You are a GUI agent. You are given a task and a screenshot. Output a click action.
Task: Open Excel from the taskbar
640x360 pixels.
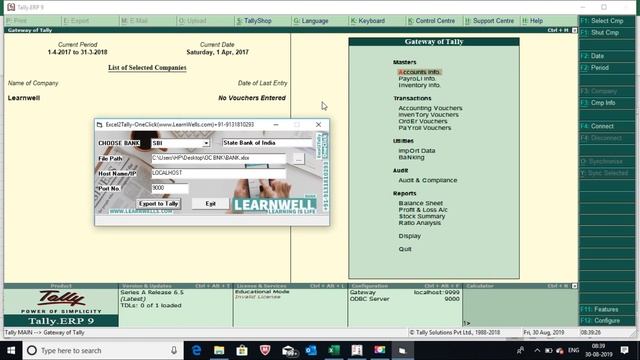point(334,351)
